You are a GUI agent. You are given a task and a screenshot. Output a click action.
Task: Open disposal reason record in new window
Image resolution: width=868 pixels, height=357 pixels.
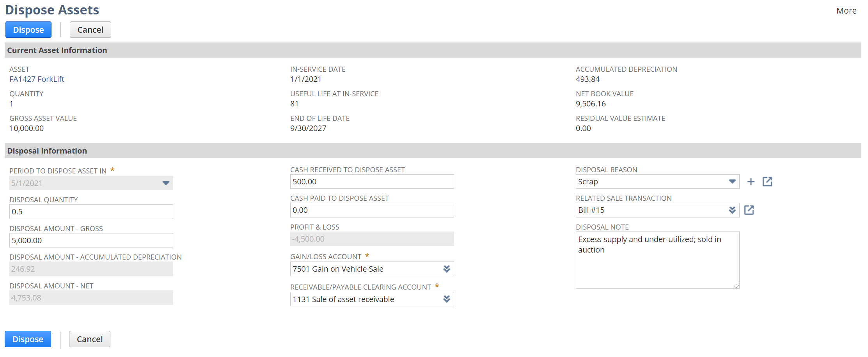coord(767,182)
